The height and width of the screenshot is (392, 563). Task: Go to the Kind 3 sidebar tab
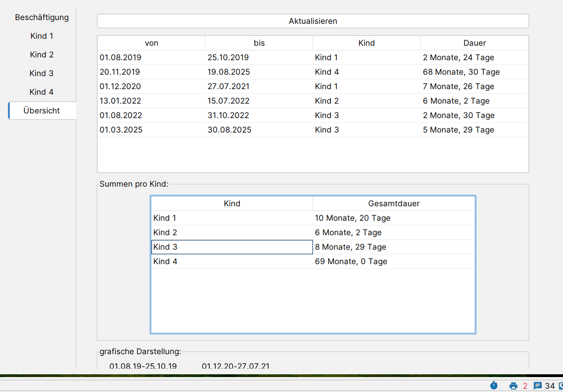pyautogui.click(x=42, y=73)
